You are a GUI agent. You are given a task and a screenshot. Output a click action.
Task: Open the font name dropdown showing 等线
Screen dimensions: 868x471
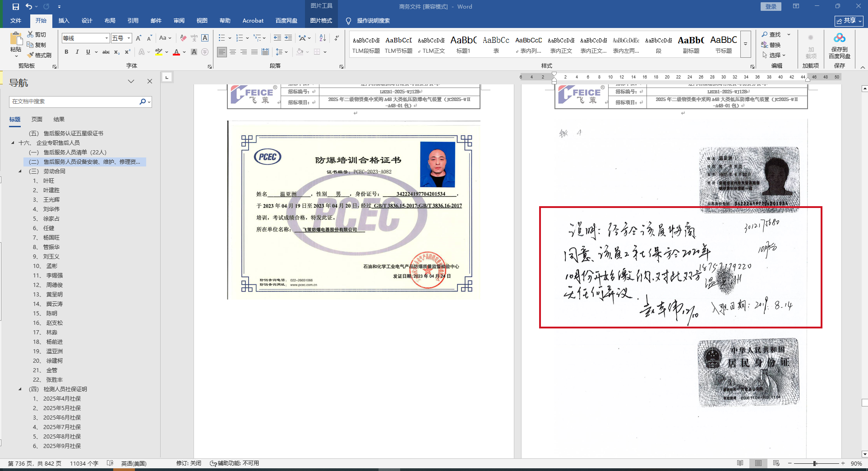(x=106, y=38)
